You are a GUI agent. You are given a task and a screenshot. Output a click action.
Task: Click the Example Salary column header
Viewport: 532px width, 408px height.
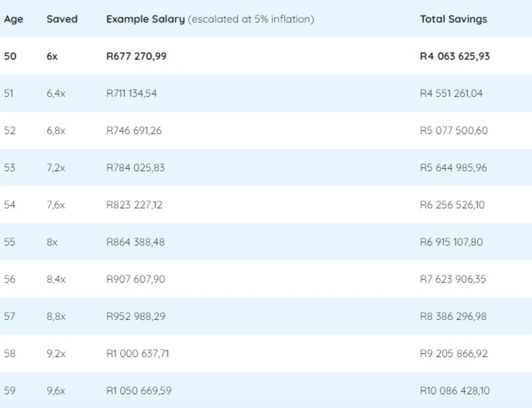pyautogui.click(x=210, y=19)
